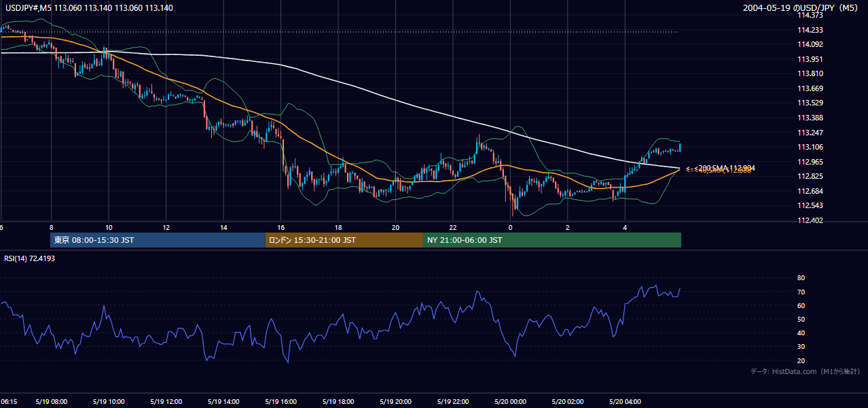Click hour marker 22 under price chart
Image resolution: width=868 pixels, height=408 pixels.
(x=453, y=228)
